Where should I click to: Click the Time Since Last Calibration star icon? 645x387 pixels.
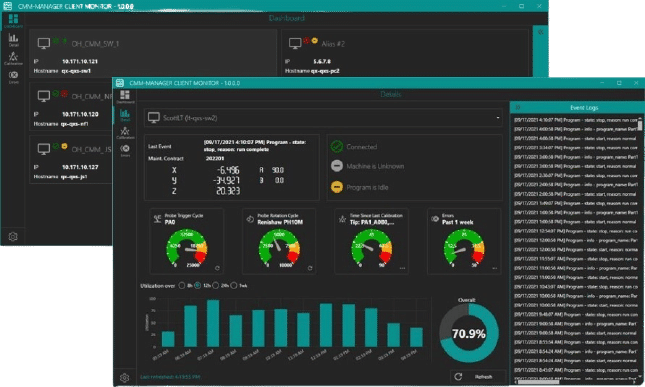[x=342, y=219]
